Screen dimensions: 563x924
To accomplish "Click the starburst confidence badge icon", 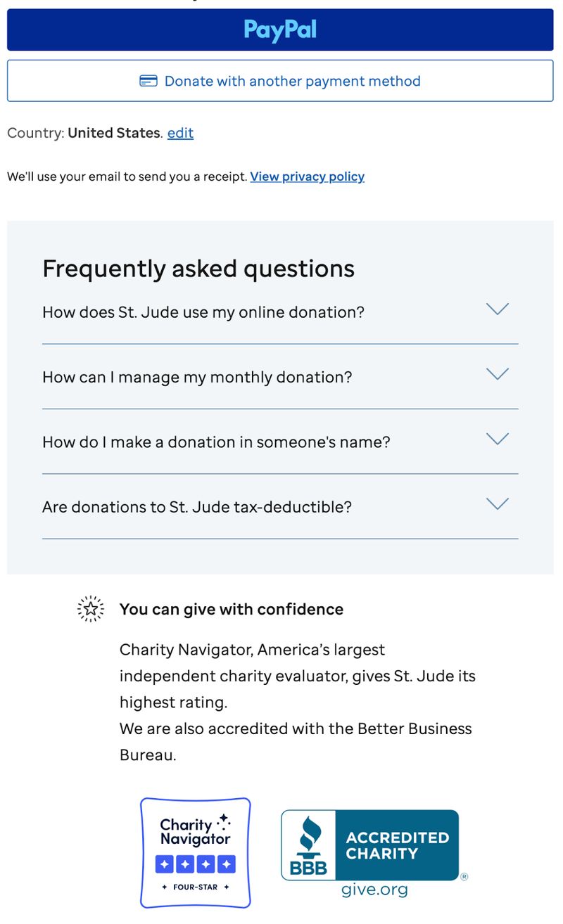I will pyautogui.click(x=90, y=609).
